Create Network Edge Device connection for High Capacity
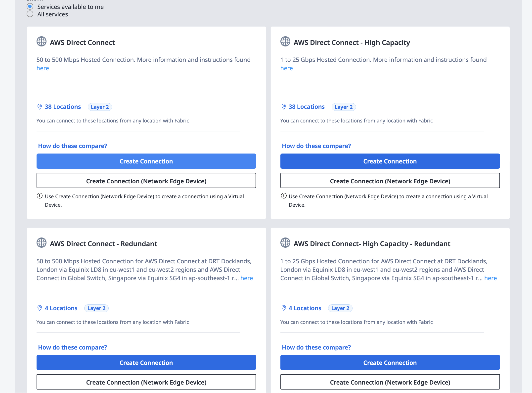Screen dimensions: 532x393 click(390, 181)
